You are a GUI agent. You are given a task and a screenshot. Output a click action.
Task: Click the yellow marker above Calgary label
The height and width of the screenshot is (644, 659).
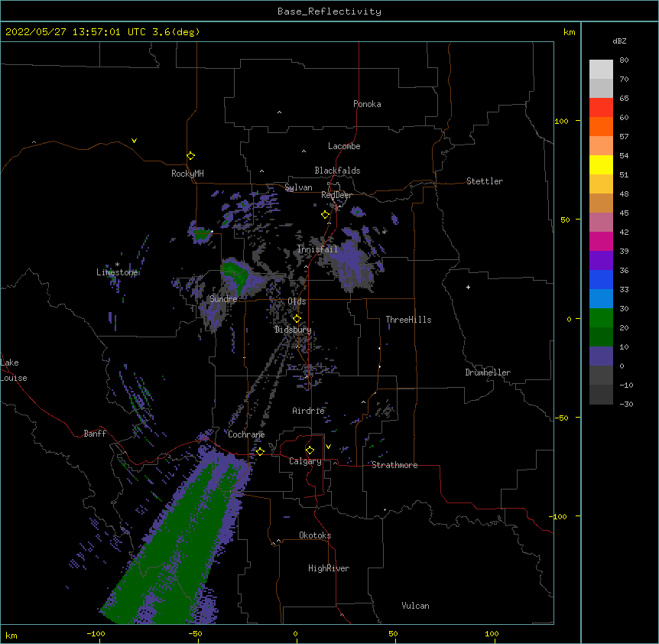310,450
